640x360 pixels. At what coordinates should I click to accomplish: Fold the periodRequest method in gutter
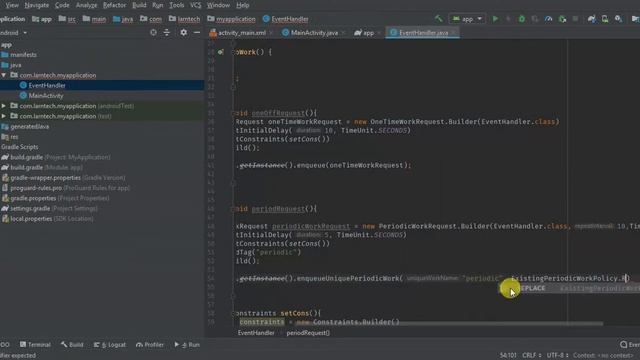click(233, 209)
